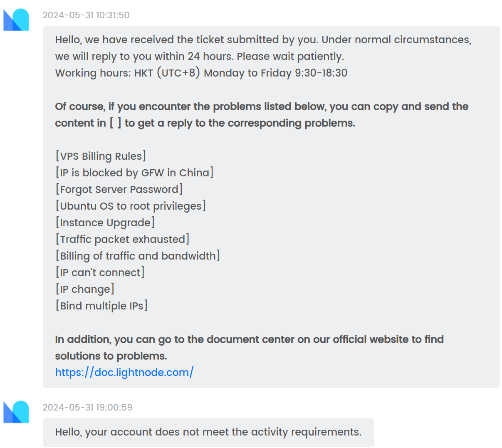The height and width of the screenshot is (448, 502).
Task: Click the [IP can't connect] option
Action: pos(100,272)
